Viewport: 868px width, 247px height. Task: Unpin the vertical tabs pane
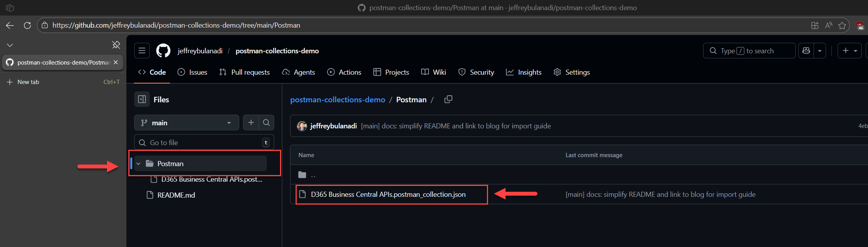116,45
